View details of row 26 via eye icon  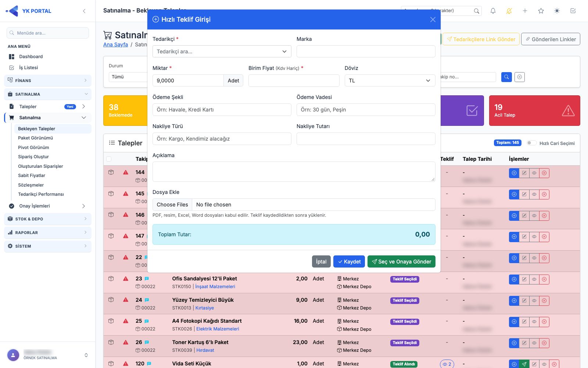[x=534, y=343]
